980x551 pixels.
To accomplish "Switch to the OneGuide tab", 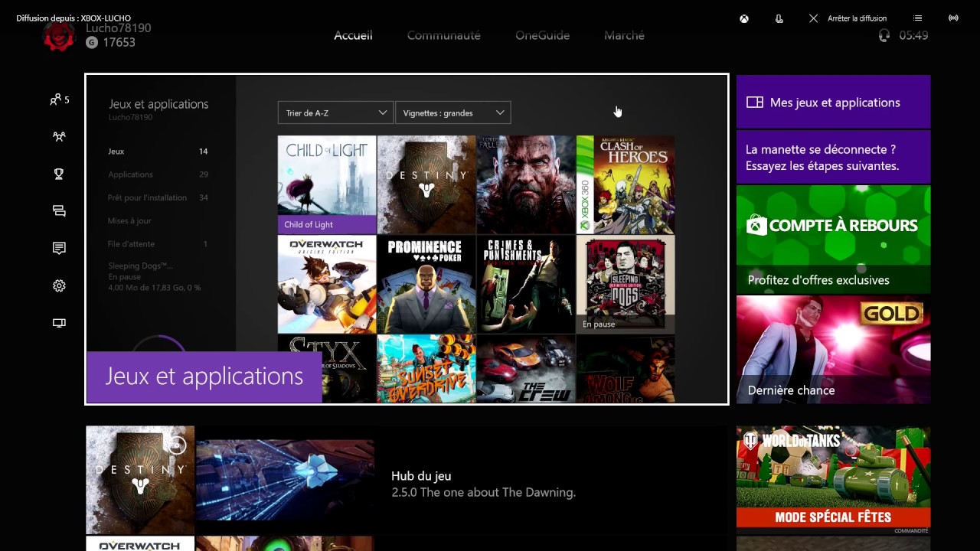I will click(542, 35).
